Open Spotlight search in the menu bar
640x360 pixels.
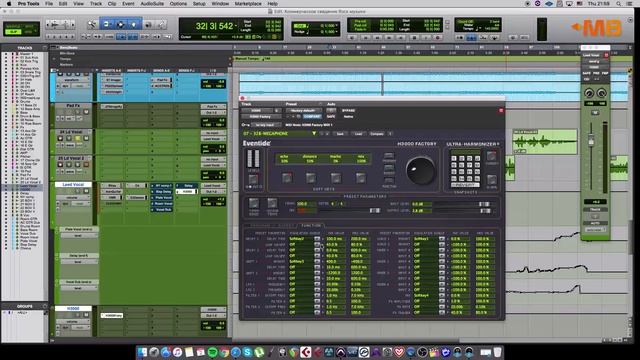coord(619,4)
